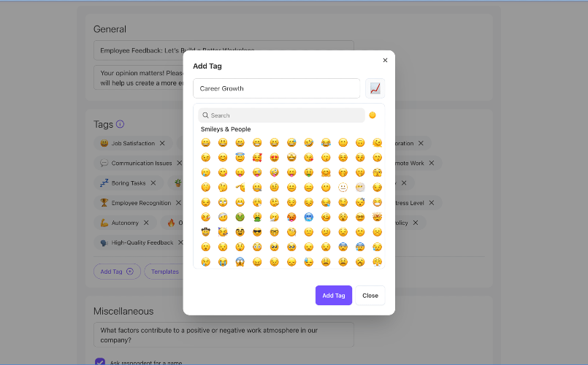Screen dimensions: 588x365
Task: Select the green nauseated face emoji
Action: (240, 217)
